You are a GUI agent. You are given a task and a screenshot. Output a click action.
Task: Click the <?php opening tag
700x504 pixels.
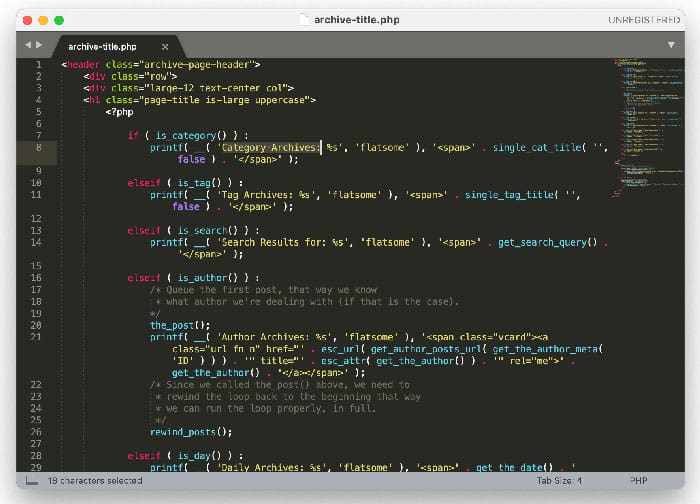[119, 112]
